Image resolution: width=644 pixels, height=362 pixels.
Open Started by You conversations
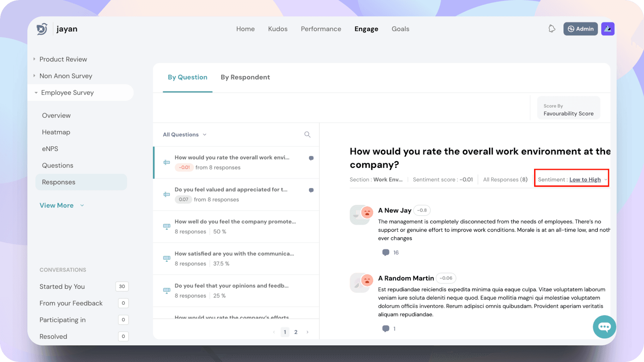[62, 286]
